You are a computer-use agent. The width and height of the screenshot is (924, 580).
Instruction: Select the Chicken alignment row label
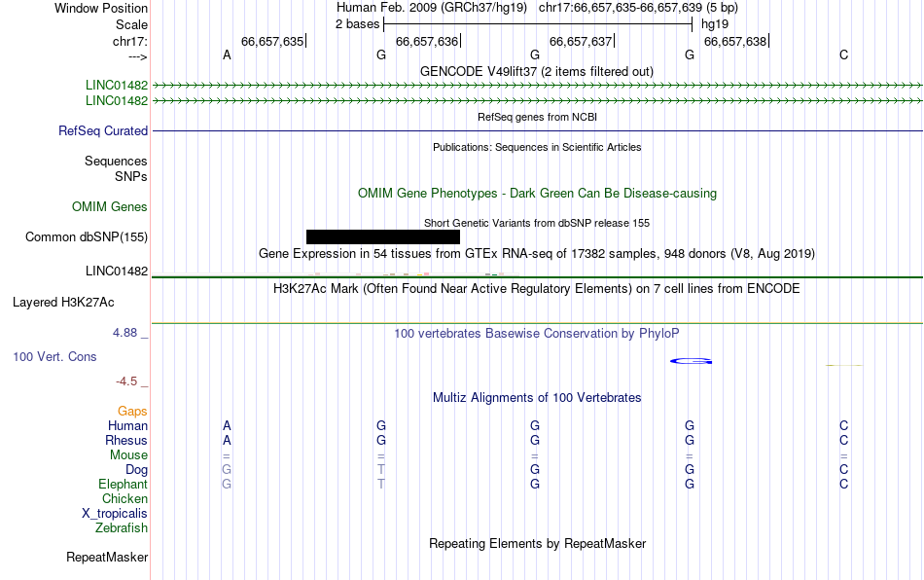[x=124, y=498]
